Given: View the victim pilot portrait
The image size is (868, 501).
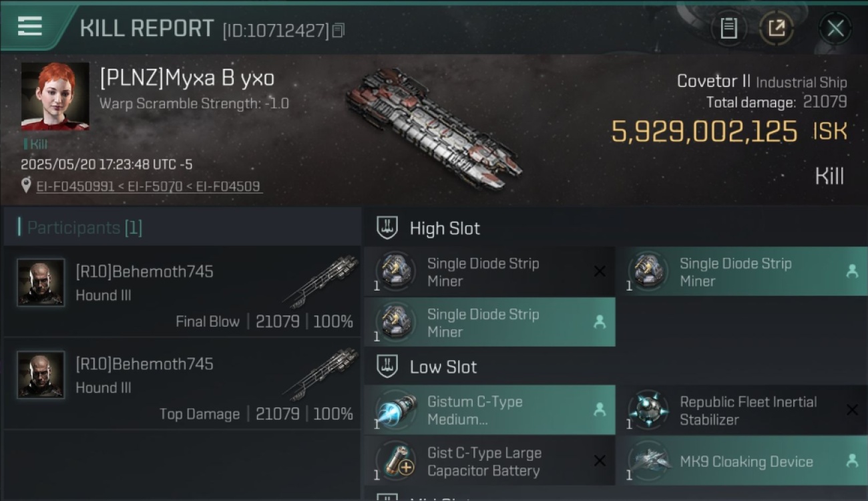Looking at the screenshot, I should pos(55,97).
